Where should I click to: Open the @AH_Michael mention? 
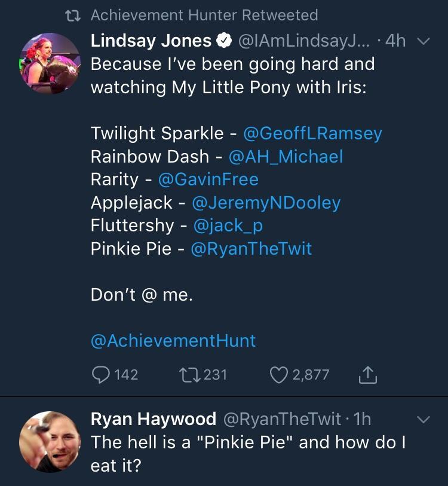point(286,157)
